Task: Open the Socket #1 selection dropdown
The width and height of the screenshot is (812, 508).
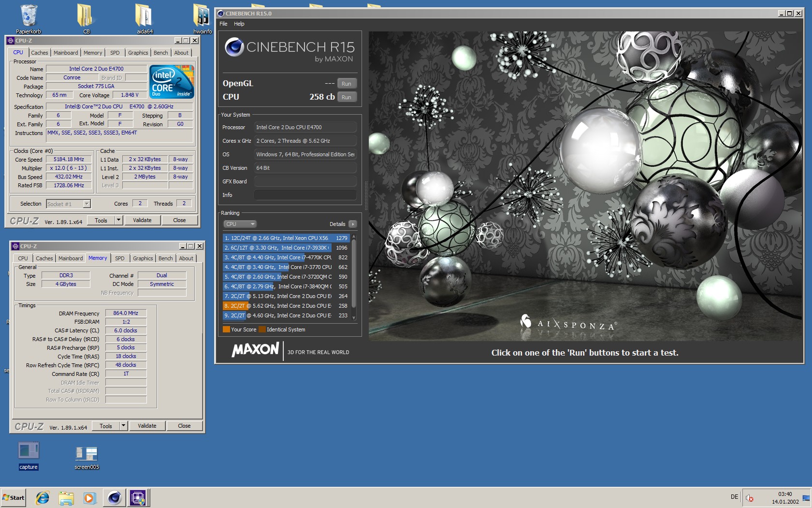Action: tap(68, 204)
